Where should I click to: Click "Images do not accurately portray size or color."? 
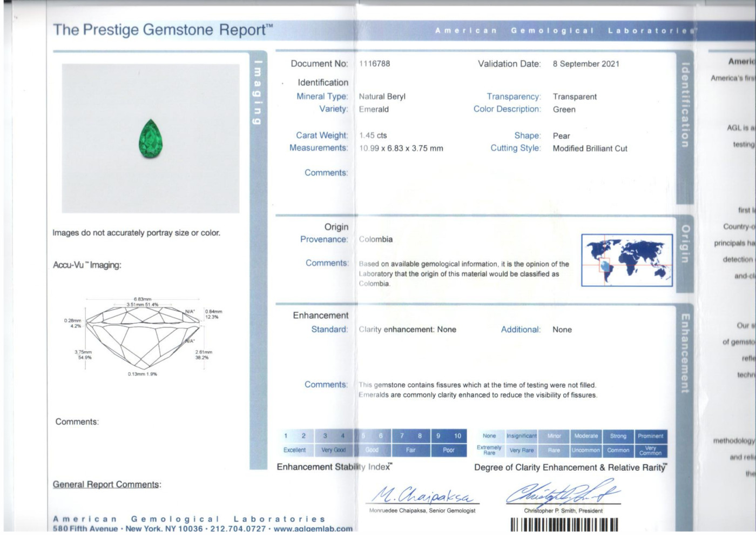point(136,233)
